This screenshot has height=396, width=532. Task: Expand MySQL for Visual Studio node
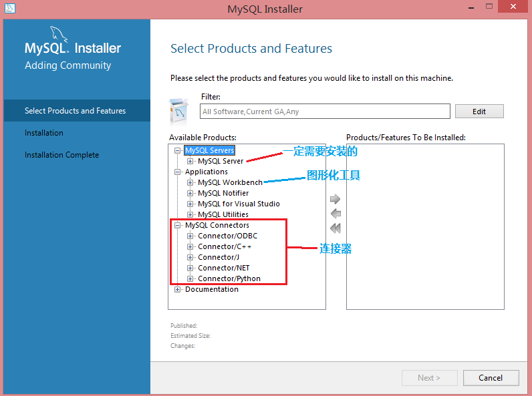(x=190, y=204)
